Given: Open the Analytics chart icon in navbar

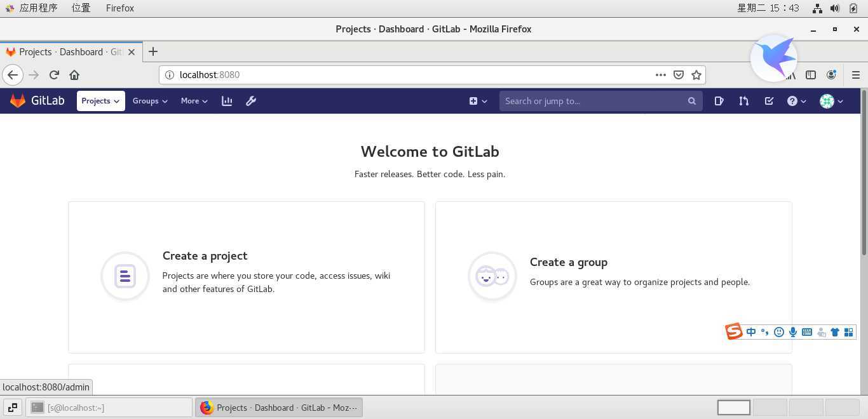Looking at the screenshot, I should 227,101.
